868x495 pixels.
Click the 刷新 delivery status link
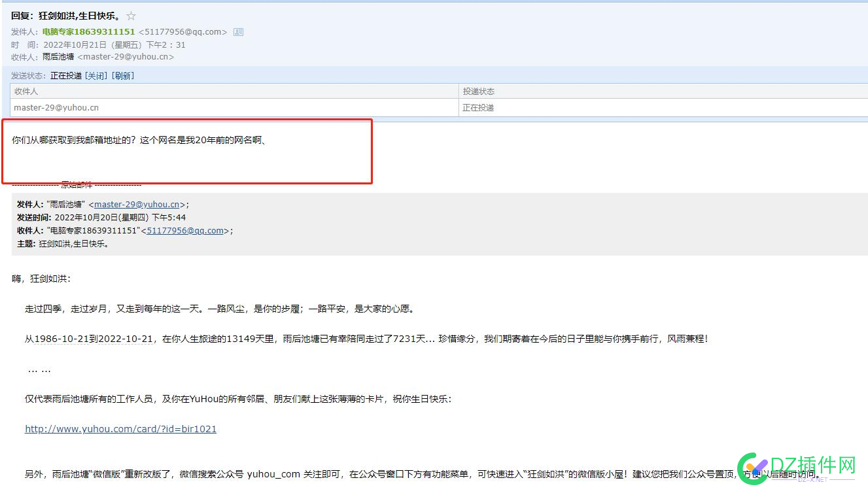(x=122, y=76)
